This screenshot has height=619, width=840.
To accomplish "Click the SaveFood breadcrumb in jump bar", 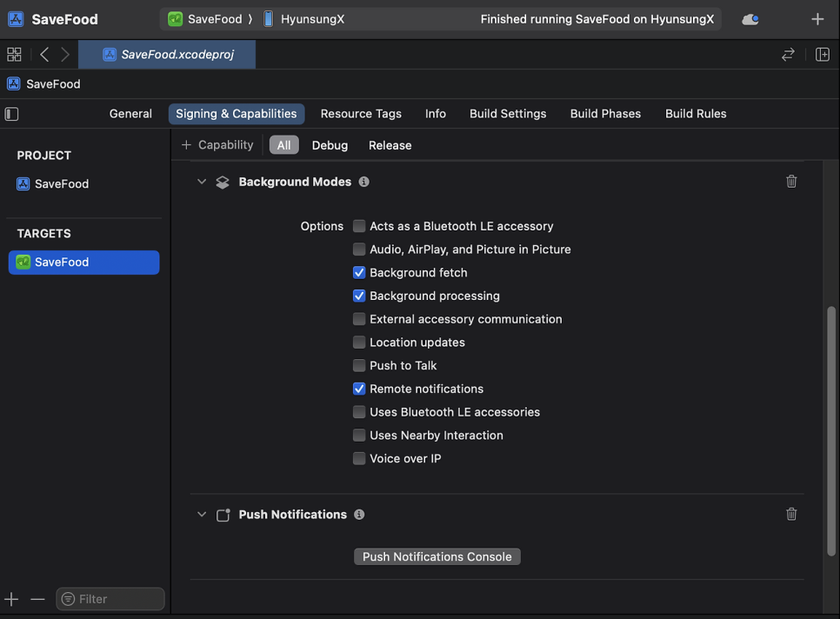I will 53,84.
